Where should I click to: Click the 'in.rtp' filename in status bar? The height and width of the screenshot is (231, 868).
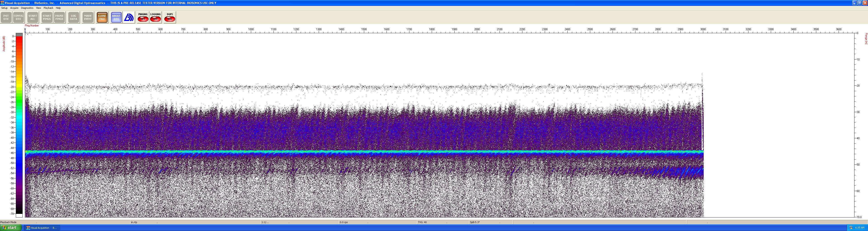[x=134, y=222]
